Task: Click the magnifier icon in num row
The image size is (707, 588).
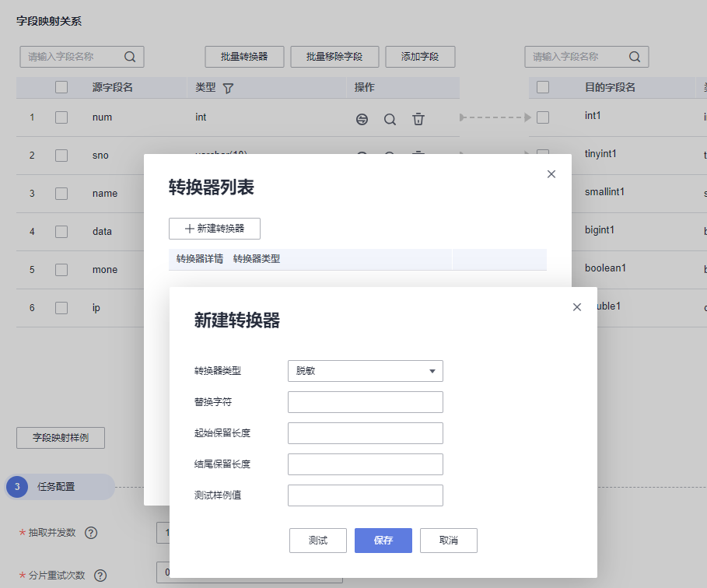Action: [x=390, y=119]
